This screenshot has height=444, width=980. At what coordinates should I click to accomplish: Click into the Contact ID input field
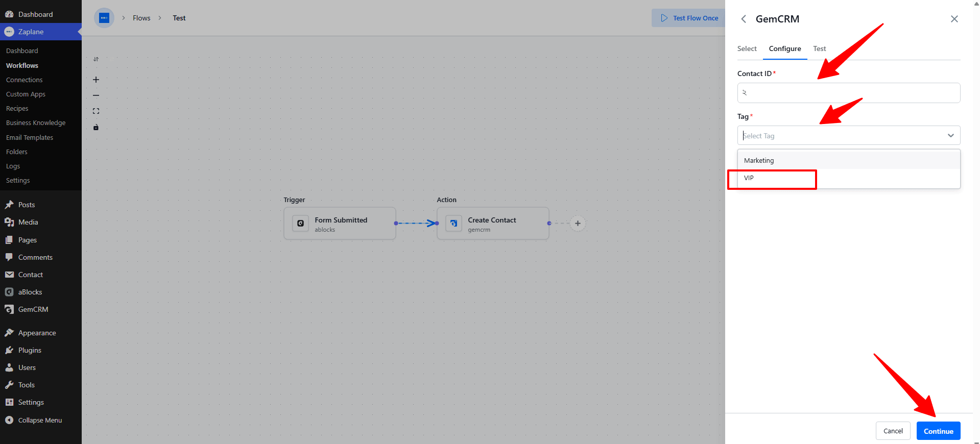point(849,93)
